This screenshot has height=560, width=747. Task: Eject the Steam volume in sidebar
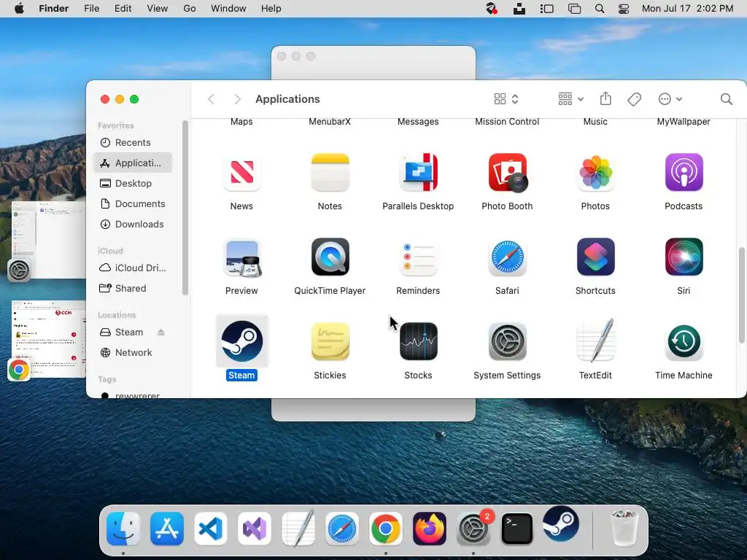(x=161, y=332)
